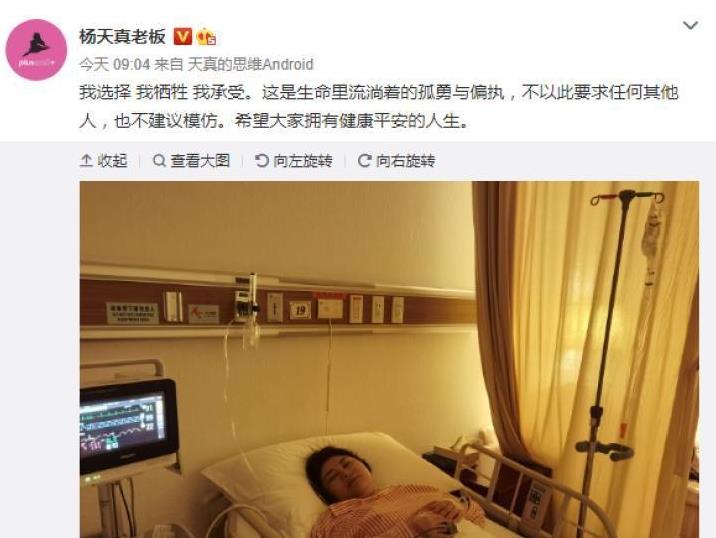Rotate the image left with 向左旋转

coord(294,161)
